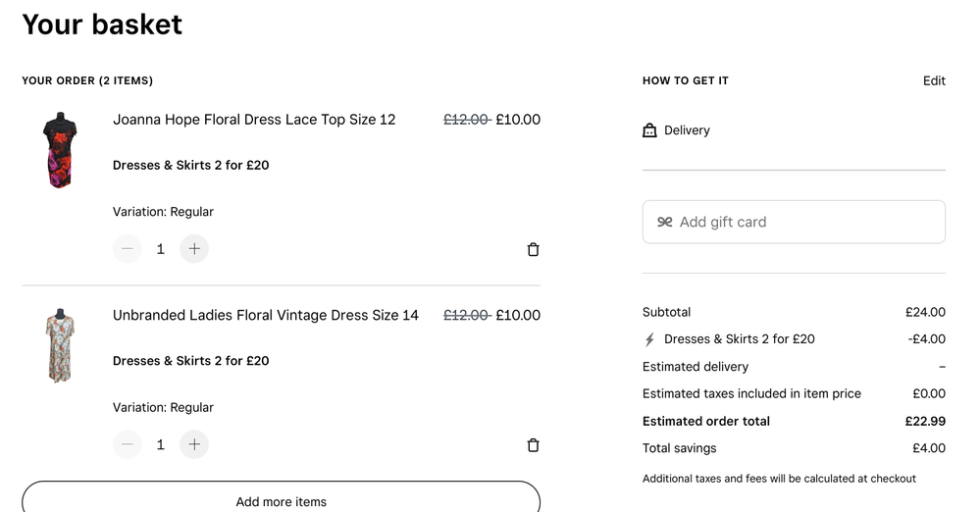Edit the how to get it option
This screenshot has height=512, width=980.
(934, 80)
